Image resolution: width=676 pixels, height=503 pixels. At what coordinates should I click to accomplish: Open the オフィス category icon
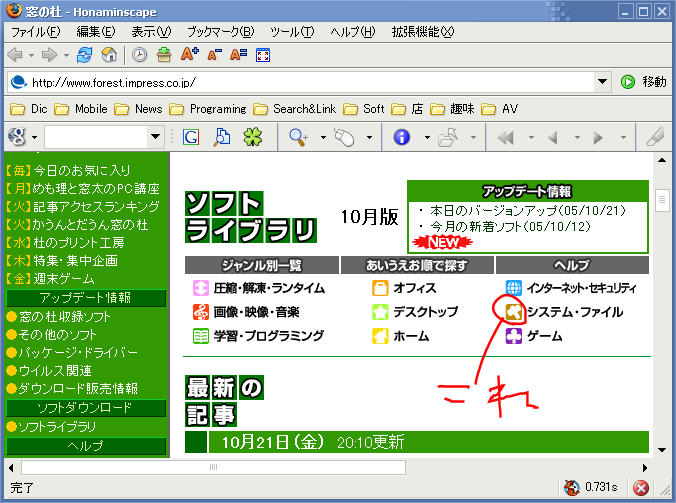(x=380, y=287)
